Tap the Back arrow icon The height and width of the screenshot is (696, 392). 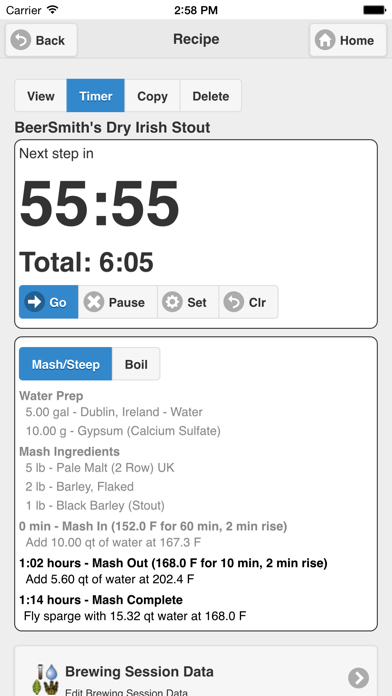(21, 40)
